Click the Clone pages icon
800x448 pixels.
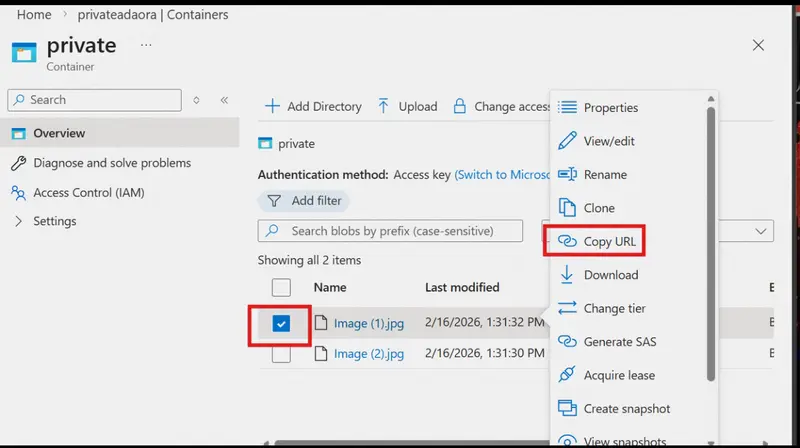tap(567, 208)
